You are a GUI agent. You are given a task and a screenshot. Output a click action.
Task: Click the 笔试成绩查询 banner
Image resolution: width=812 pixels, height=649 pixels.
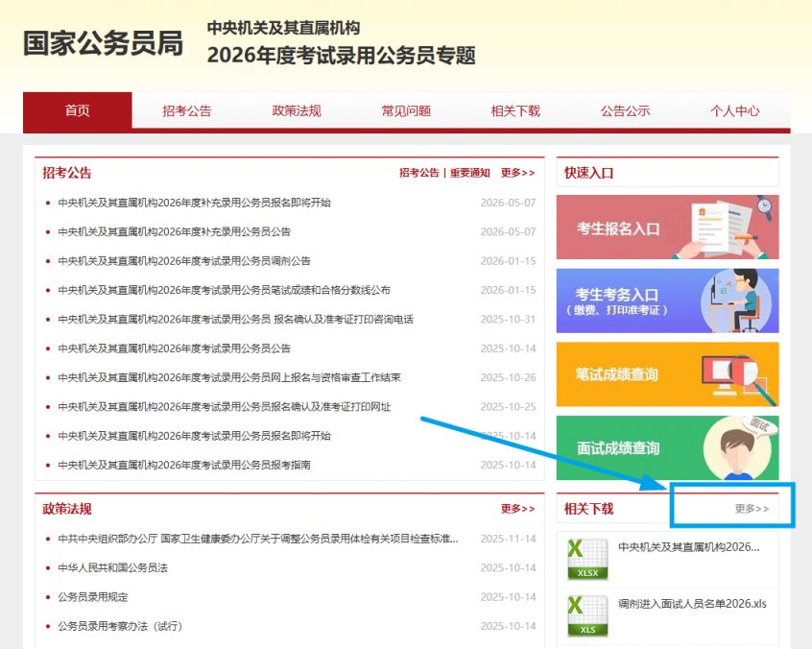click(667, 374)
